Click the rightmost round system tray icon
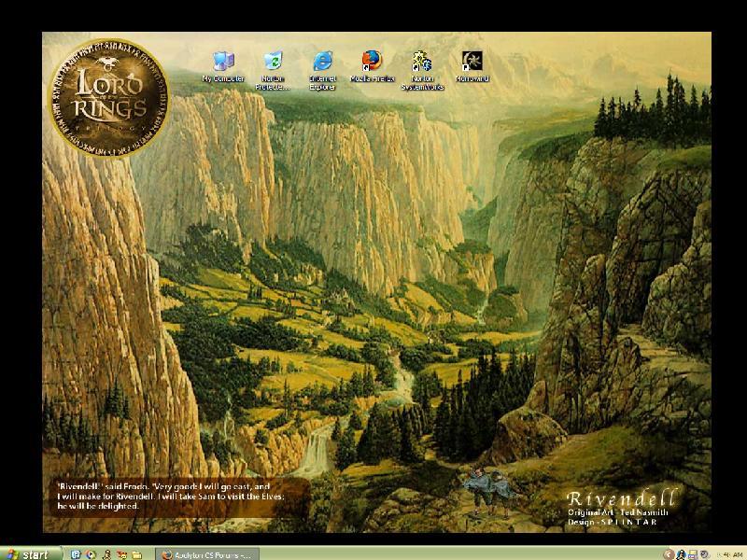747x560 pixels. point(705,553)
